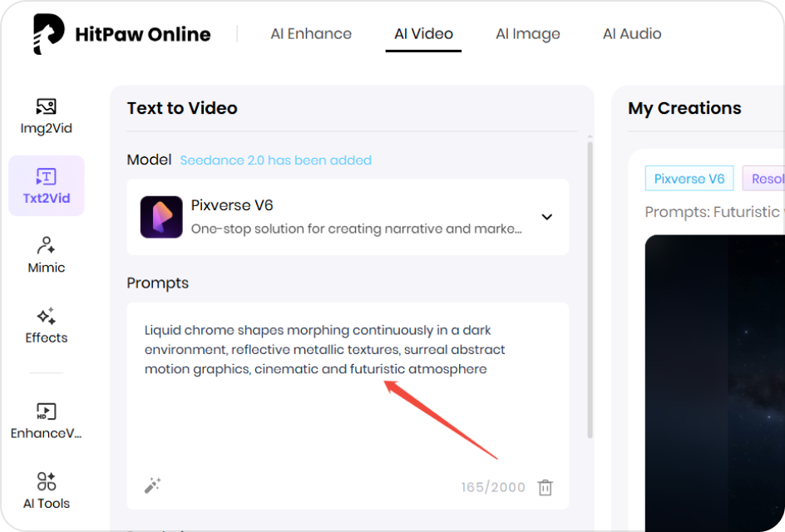Click the magic wand prompt enhancer icon
Image resolution: width=785 pixels, height=532 pixels.
[152, 485]
